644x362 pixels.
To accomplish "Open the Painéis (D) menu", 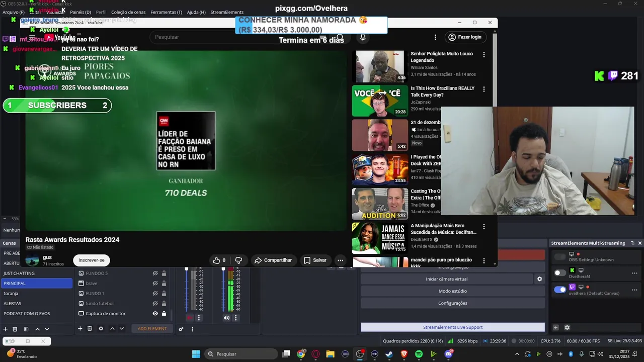I will coord(80,12).
